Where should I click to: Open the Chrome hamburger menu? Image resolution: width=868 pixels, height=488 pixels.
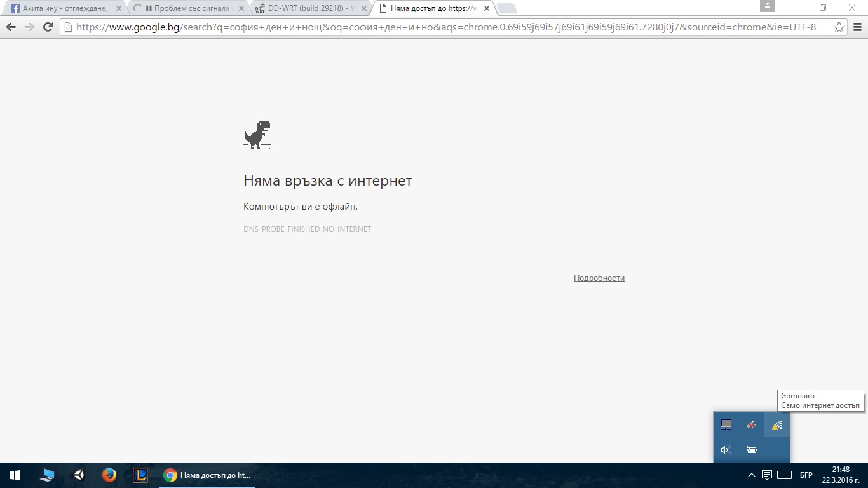click(857, 27)
